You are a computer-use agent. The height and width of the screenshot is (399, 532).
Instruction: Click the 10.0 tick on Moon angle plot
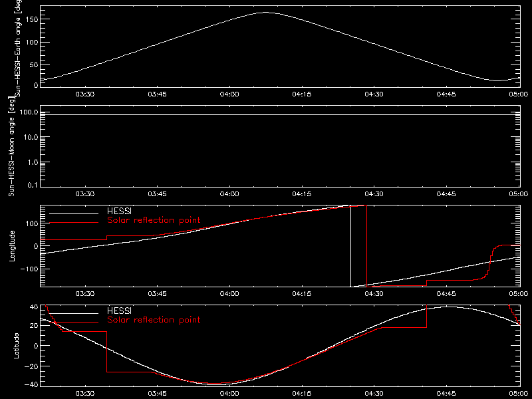[31, 137]
